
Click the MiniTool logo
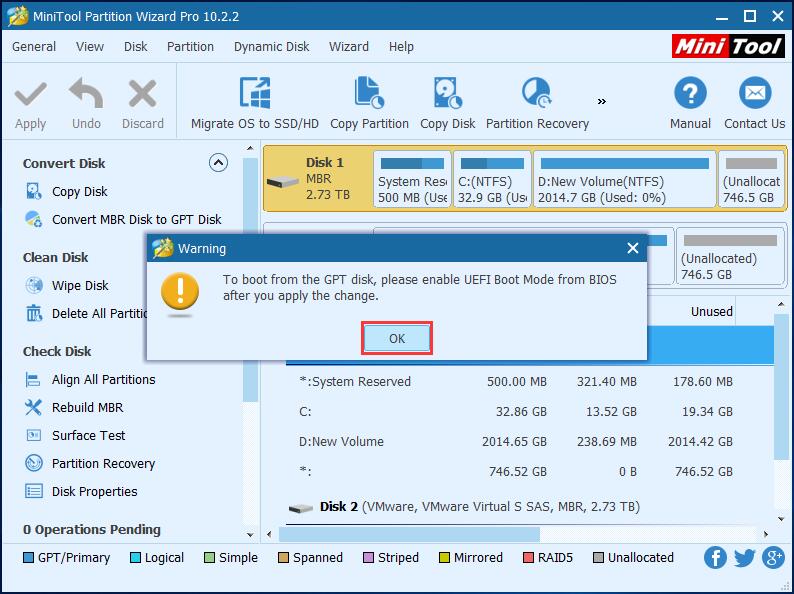[x=728, y=46]
